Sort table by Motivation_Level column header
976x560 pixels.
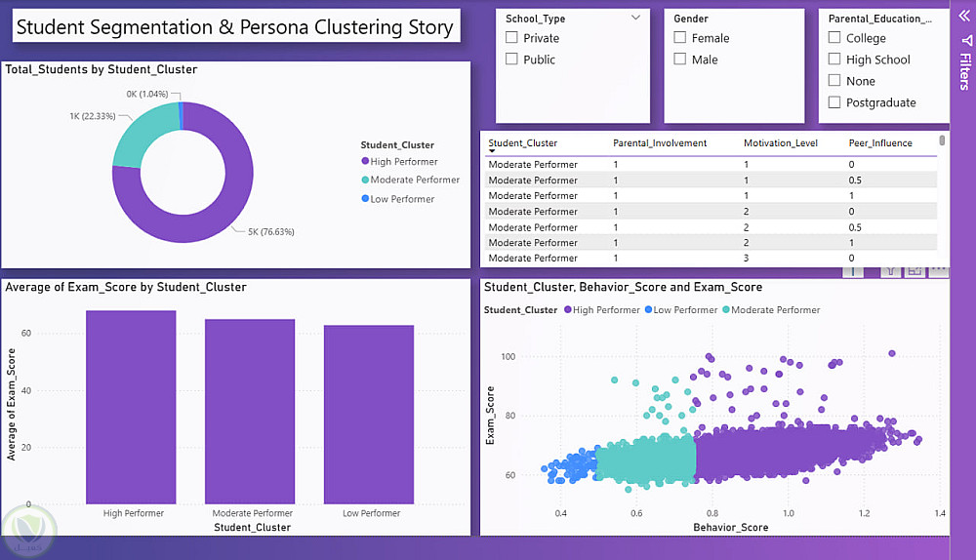(781, 143)
